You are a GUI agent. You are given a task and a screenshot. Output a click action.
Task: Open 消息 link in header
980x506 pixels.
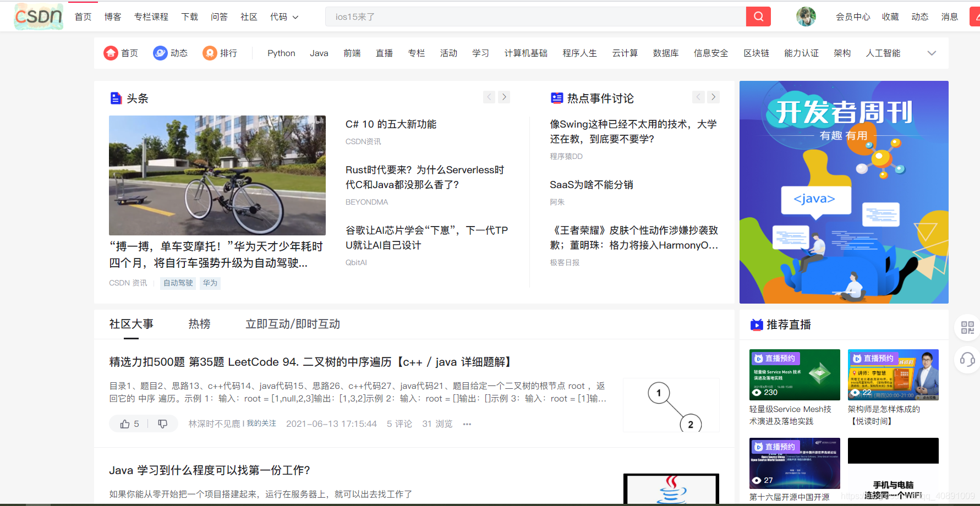(950, 17)
